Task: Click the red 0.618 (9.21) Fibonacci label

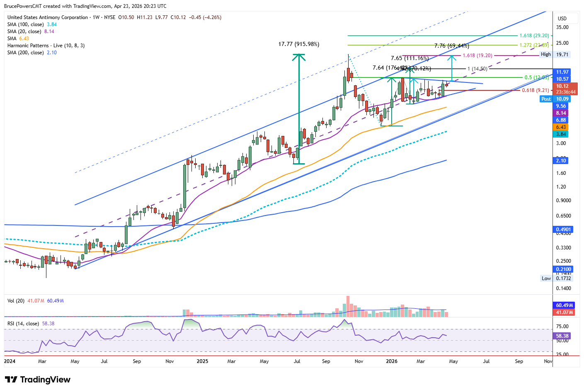Action: [536, 90]
